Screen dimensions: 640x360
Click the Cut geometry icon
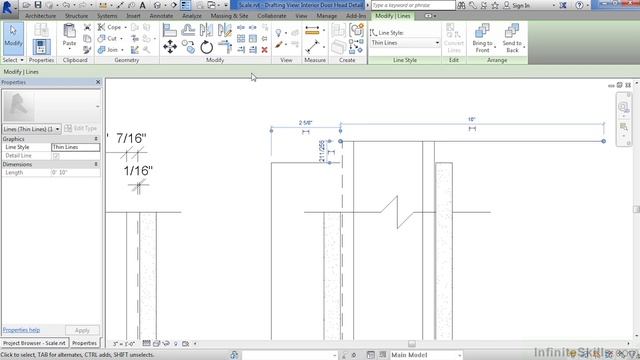pyautogui.click(x=102, y=38)
